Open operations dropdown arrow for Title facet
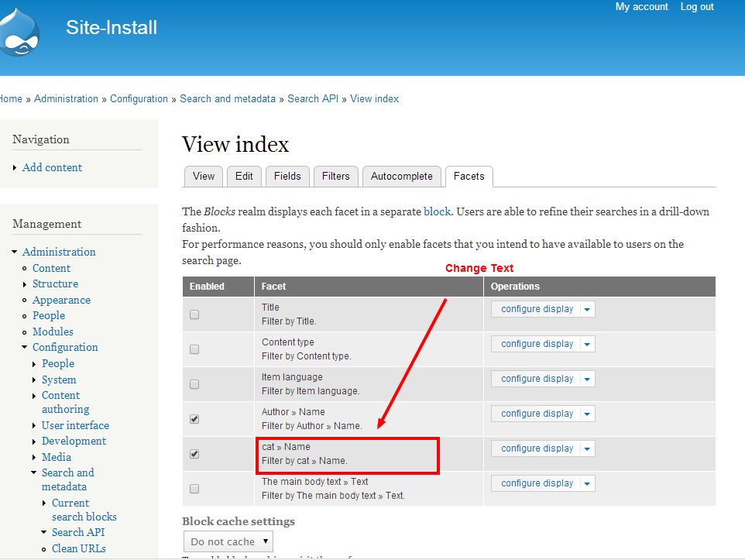 click(587, 310)
